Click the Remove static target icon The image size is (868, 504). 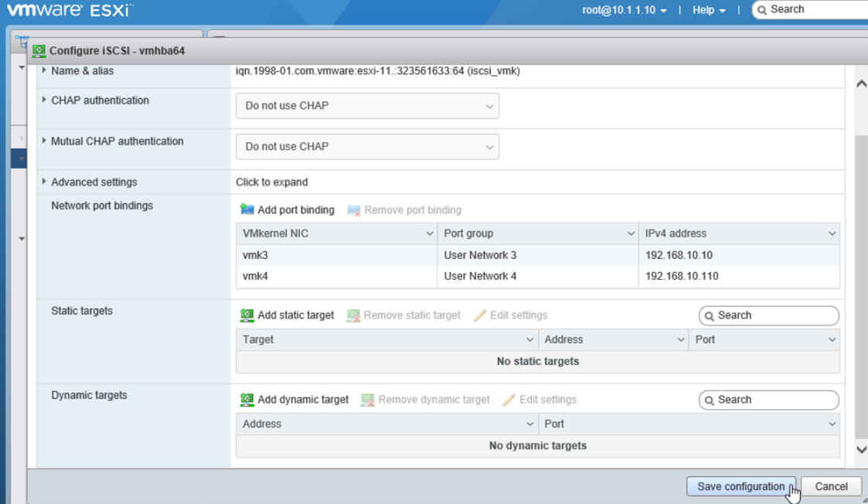(x=353, y=315)
